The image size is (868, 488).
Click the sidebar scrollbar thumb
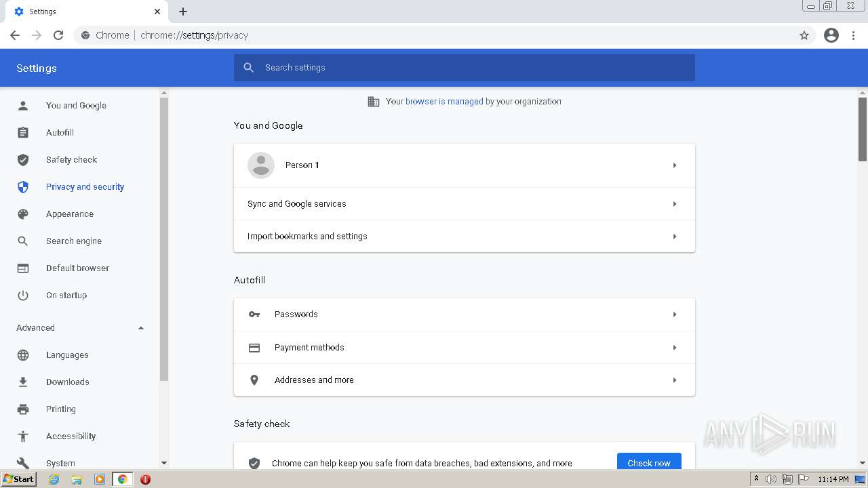pyautogui.click(x=163, y=239)
